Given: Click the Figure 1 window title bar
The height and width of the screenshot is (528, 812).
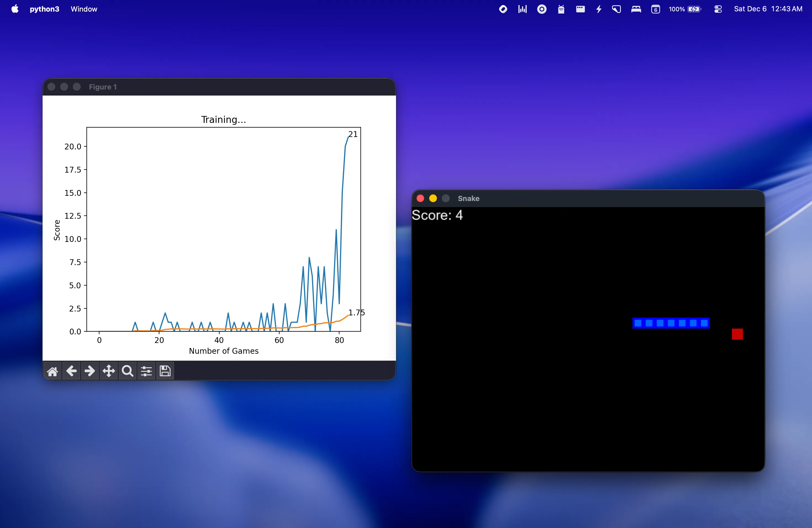Looking at the screenshot, I should click(x=218, y=87).
